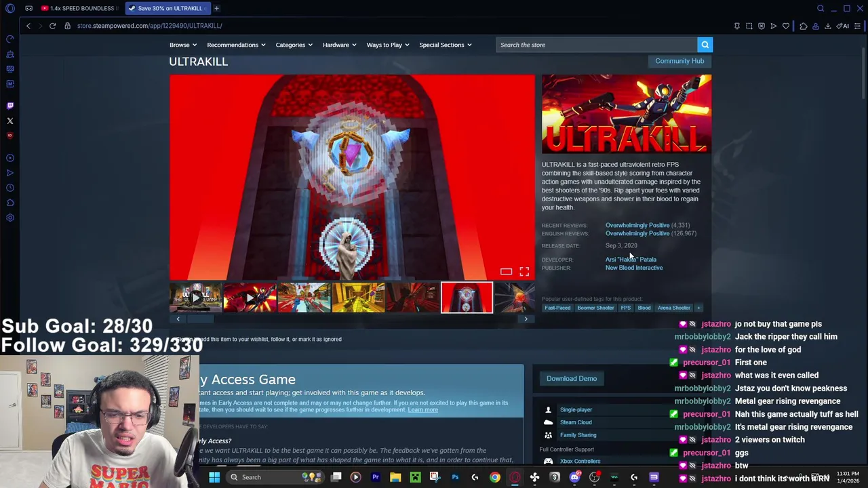
Task: Open Easy Setup sliders icon
Action: click(x=858, y=26)
